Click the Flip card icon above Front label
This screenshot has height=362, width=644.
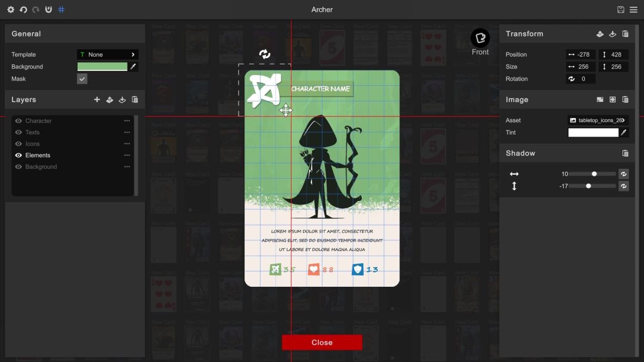coord(480,36)
